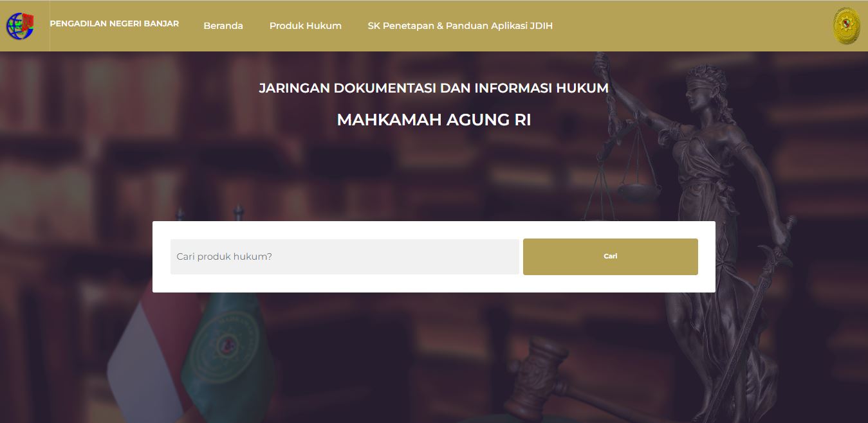Screen dimensions: 868x423
Task: Open SK Penetapan & Panduan Aplikasi JDIH
Action: [x=460, y=26]
